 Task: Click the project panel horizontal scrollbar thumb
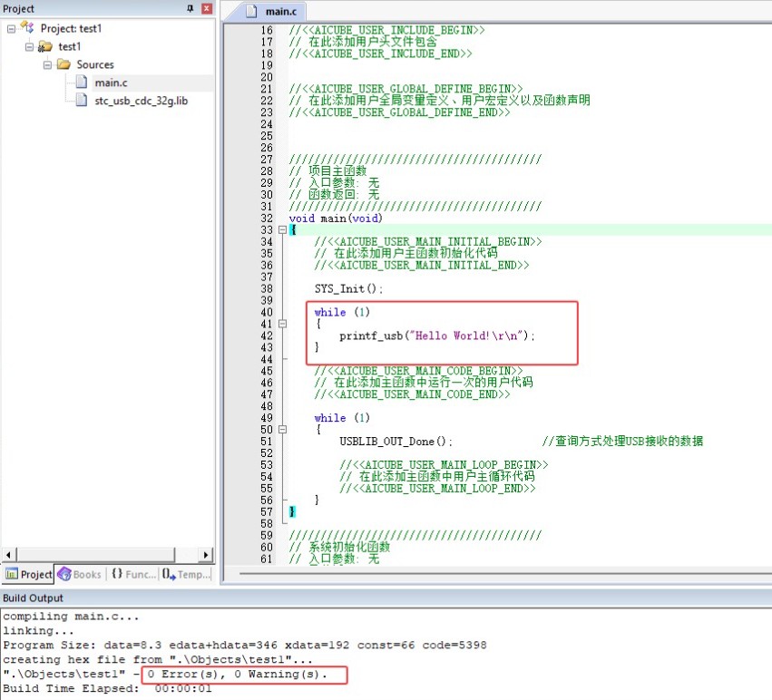click(96, 555)
